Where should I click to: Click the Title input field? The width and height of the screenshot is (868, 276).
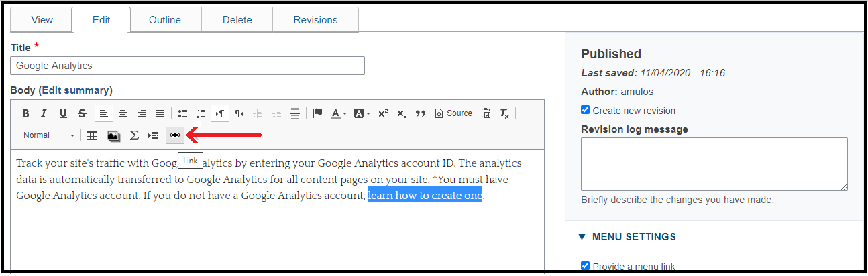(188, 66)
